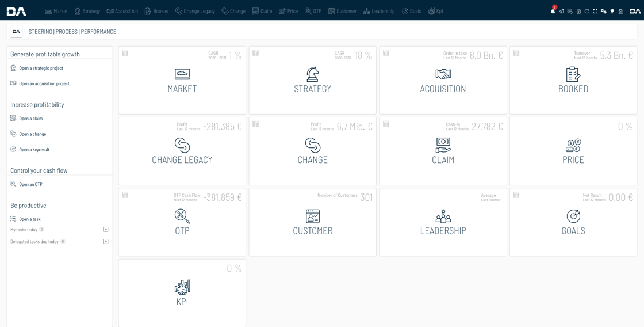Screen dimensions: 644x327
Task: Click the DA logo at top right
Action: click(x=635, y=11)
